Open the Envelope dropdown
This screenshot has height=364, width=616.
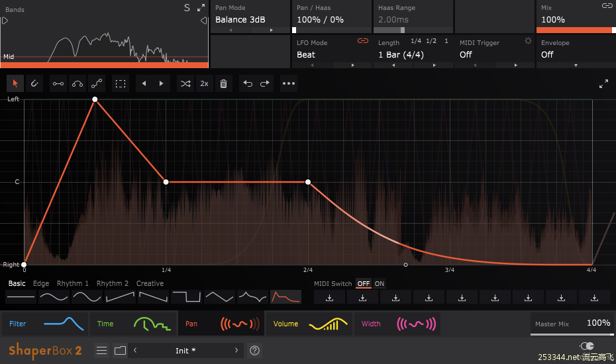(x=576, y=65)
